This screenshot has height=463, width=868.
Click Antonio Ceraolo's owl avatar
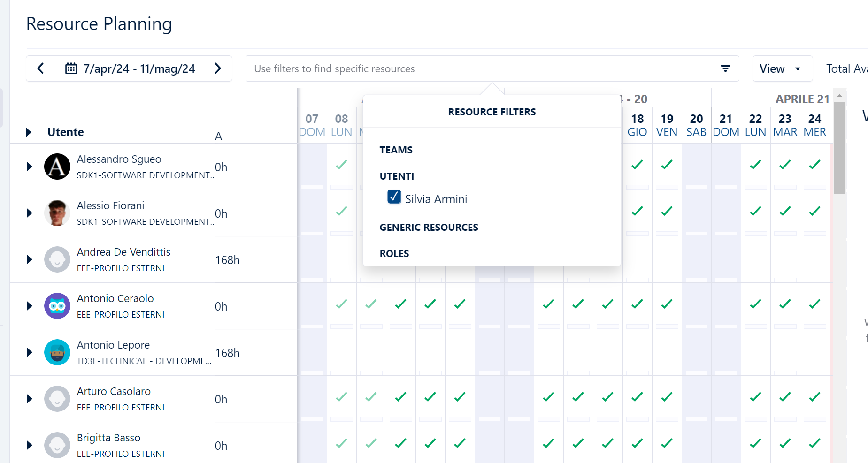pos(57,305)
